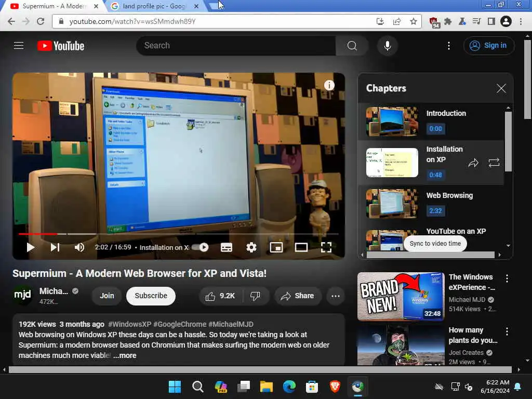Launch Microsoft Edge from taskbar
532x399 pixels.
[x=289, y=387]
